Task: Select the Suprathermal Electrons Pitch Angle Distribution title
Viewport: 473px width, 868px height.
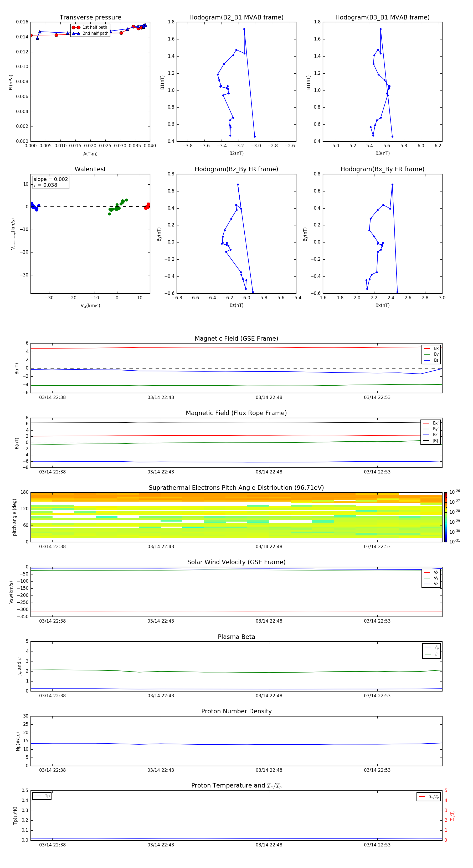Action: click(236, 488)
